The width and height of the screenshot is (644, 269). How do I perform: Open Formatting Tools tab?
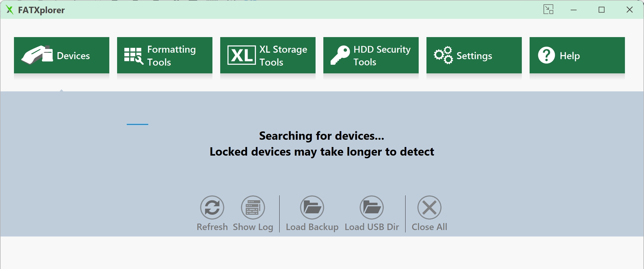pos(165,55)
